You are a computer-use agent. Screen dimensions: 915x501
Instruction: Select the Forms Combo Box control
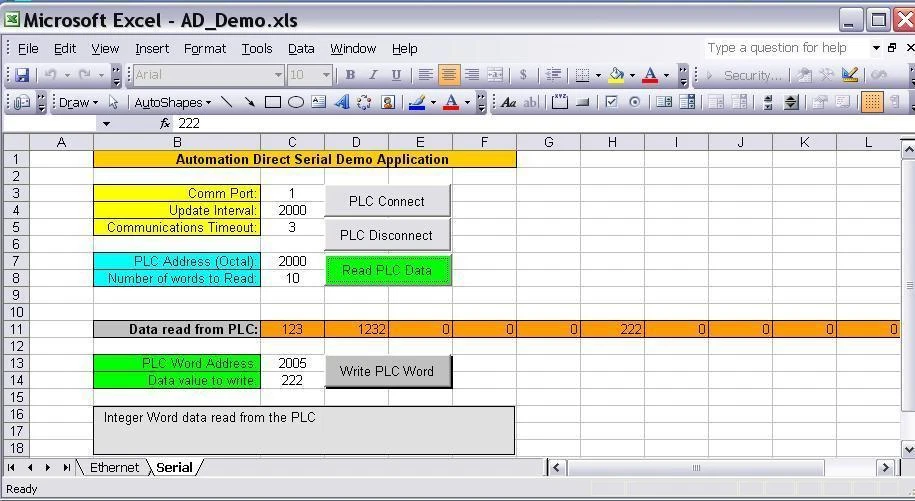tap(687, 103)
